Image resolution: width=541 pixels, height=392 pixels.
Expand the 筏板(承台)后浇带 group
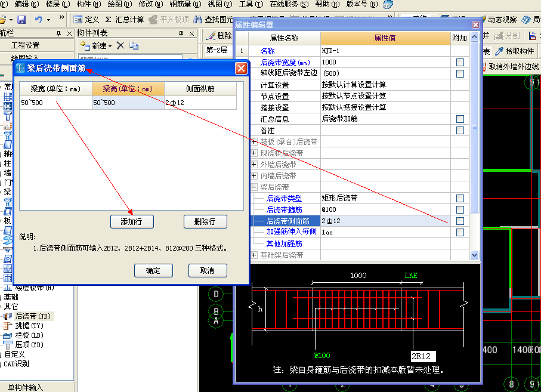(x=254, y=141)
